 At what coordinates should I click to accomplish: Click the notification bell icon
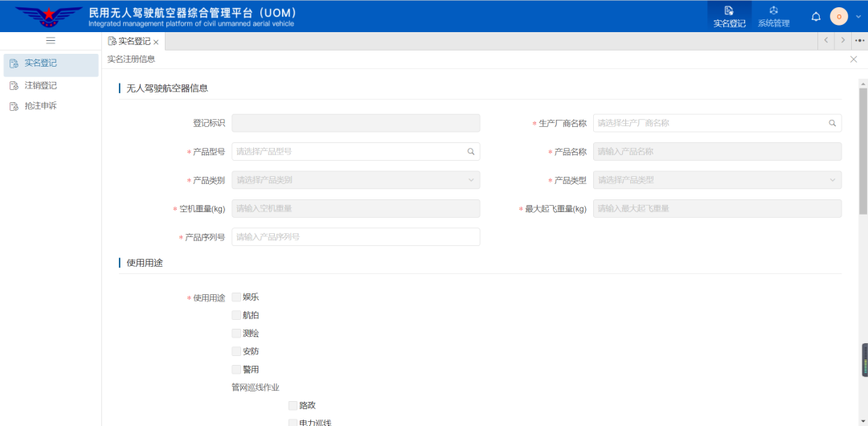pyautogui.click(x=816, y=16)
